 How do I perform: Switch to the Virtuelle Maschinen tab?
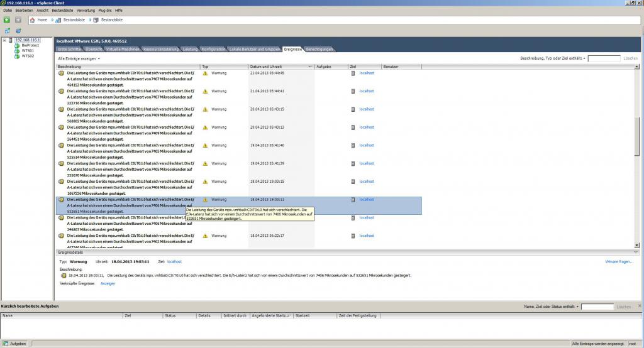tap(123, 49)
